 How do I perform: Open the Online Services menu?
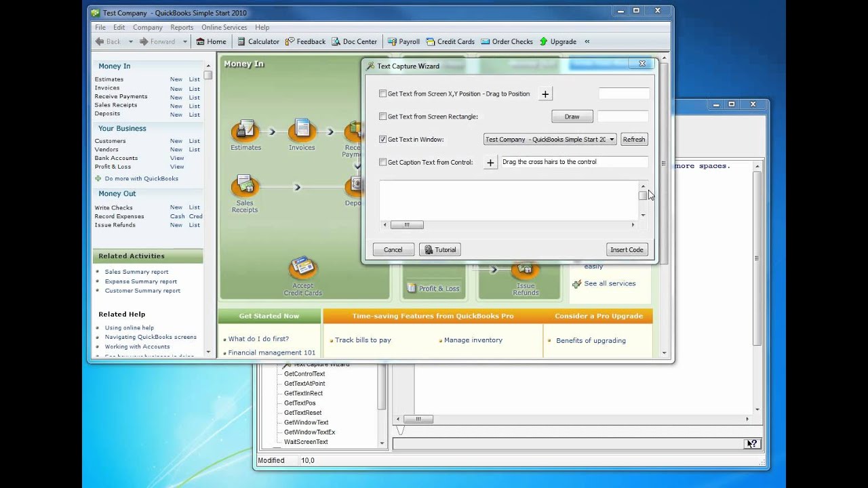(224, 27)
